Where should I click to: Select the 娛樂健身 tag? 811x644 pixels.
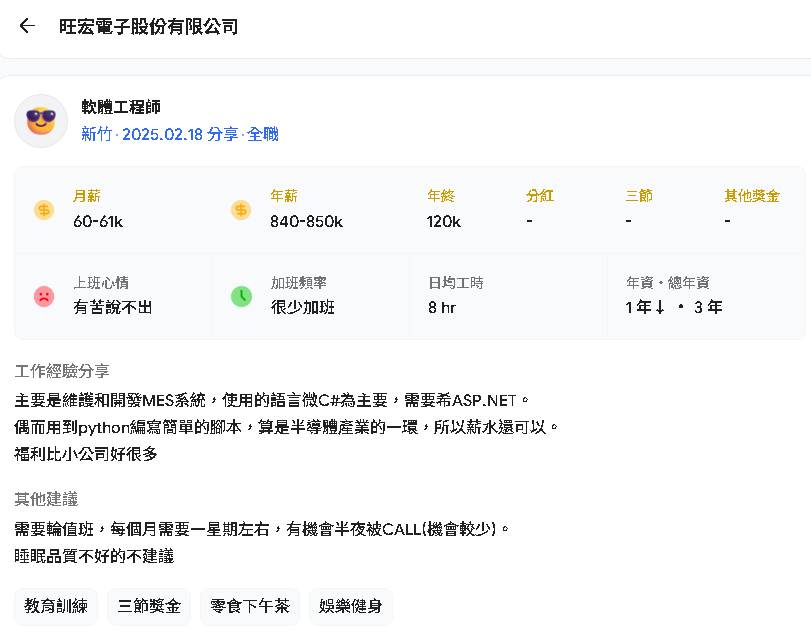point(351,606)
